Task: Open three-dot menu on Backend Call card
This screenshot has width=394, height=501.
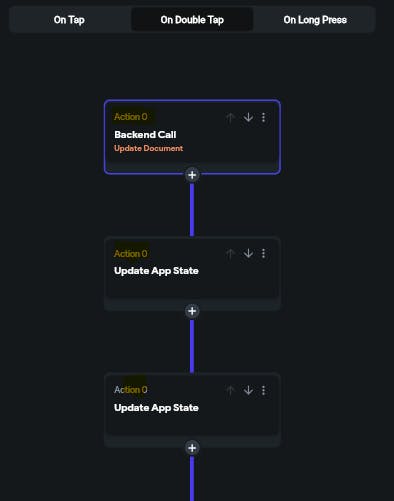Action: [x=263, y=117]
